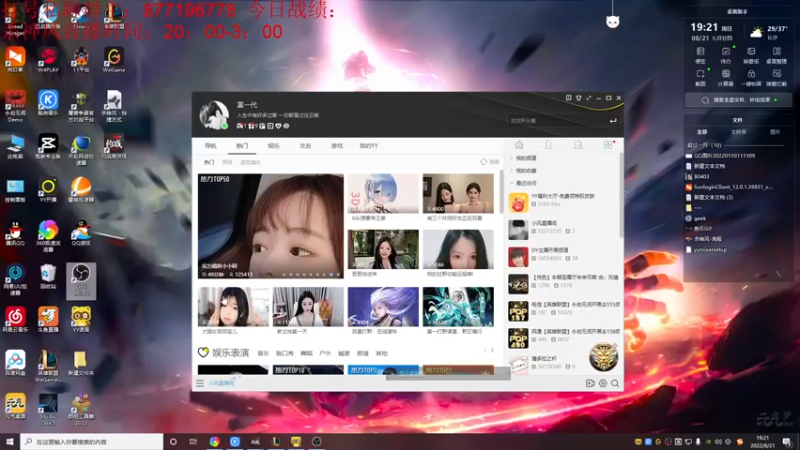The image size is (800, 450).
Task: Open the blue-haired anime 3D stream thumbnail
Action: pyautogui.click(x=383, y=193)
